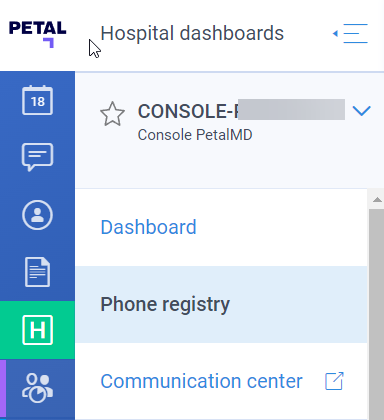Select the Phone registry menu item
The height and width of the screenshot is (420, 384).
click(221, 304)
